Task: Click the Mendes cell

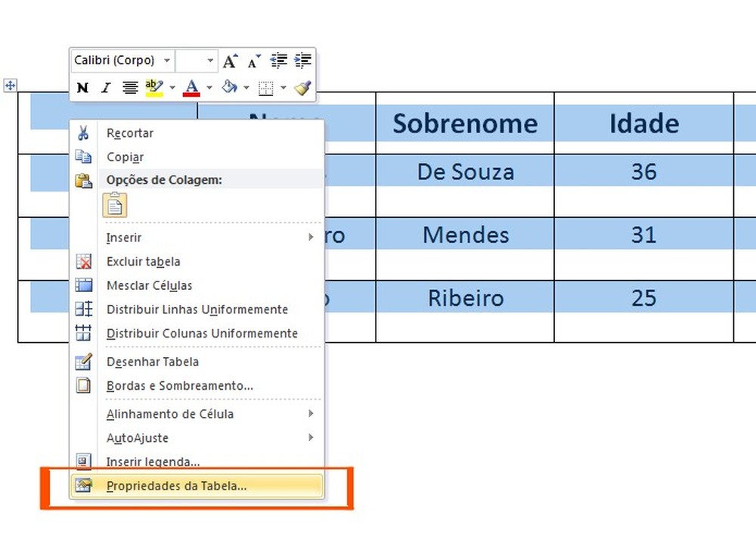Action: click(465, 248)
